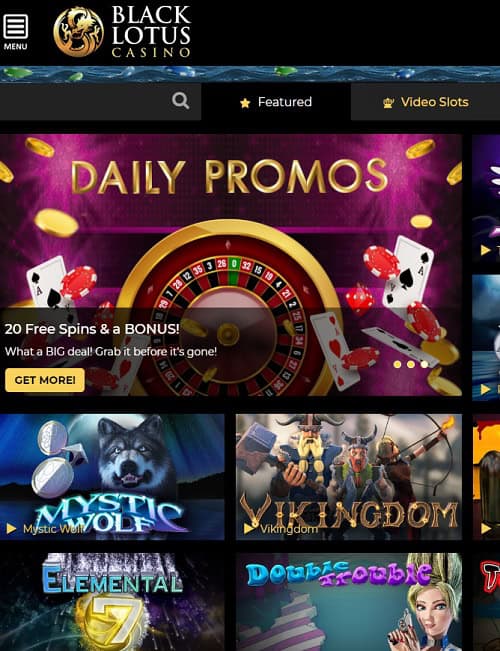The height and width of the screenshot is (651, 500).
Task: Click the search magnifier icon
Action: click(x=181, y=101)
